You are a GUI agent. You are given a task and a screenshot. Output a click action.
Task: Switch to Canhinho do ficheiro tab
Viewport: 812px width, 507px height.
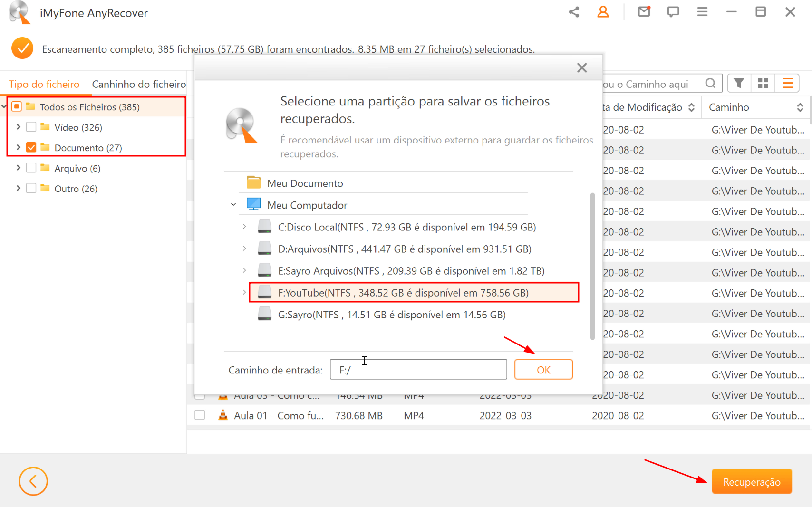point(139,84)
